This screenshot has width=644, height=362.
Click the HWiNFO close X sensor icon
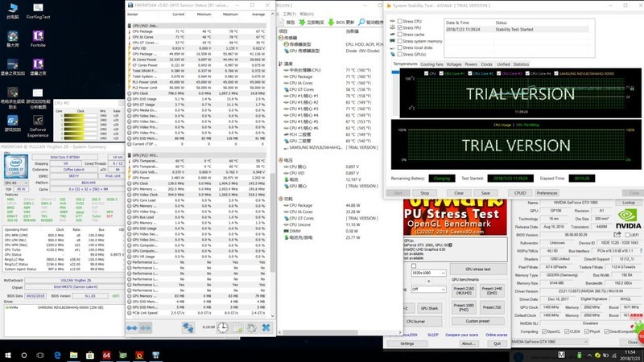pos(266,327)
